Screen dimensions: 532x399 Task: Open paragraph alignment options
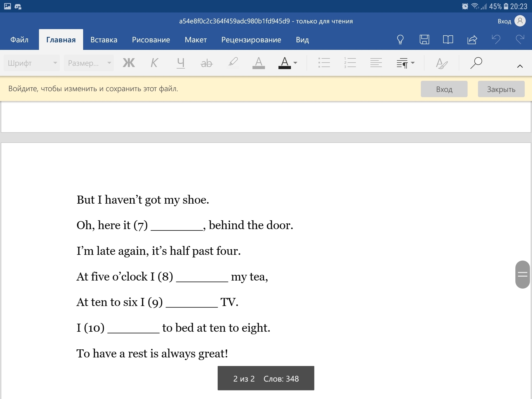click(376, 63)
